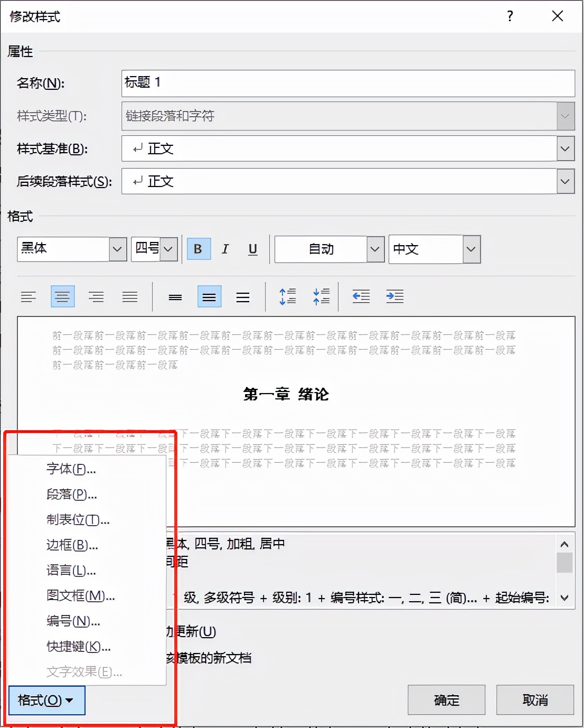Expand the disabled 样式类型 dropdown
The height and width of the screenshot is (728, 584).
(x=566, y=116)
